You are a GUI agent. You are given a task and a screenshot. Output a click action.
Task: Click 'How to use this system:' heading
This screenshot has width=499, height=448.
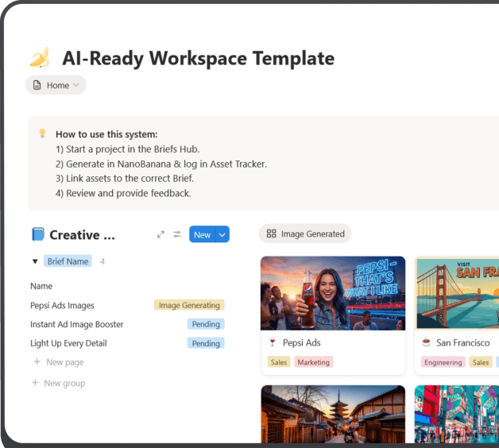106,134
